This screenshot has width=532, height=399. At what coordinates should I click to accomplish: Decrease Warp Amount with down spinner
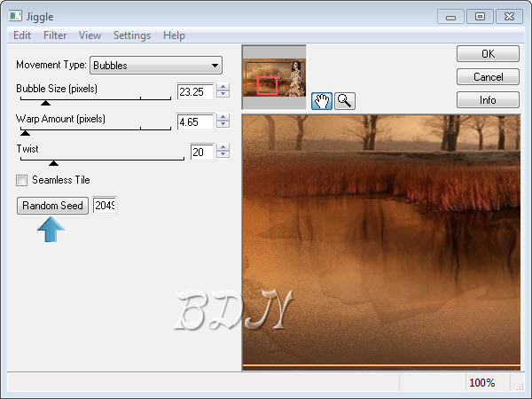pos(223,124)
